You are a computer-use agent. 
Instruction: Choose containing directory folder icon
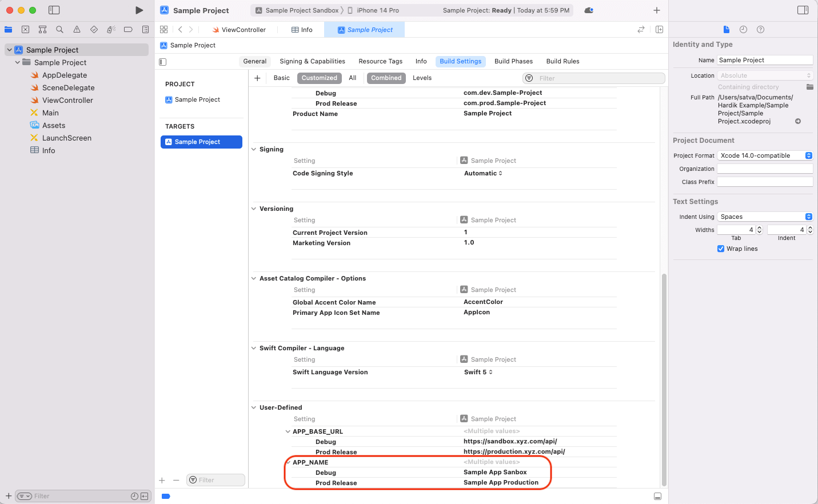[809, 87]
